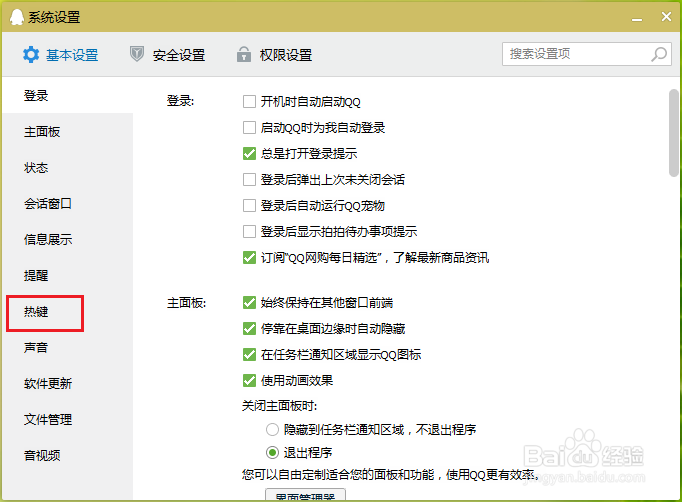This screenshot has height=502, width=682.
Task: Open 热键 settings in sidebar
Action: [x=67, y=311]
